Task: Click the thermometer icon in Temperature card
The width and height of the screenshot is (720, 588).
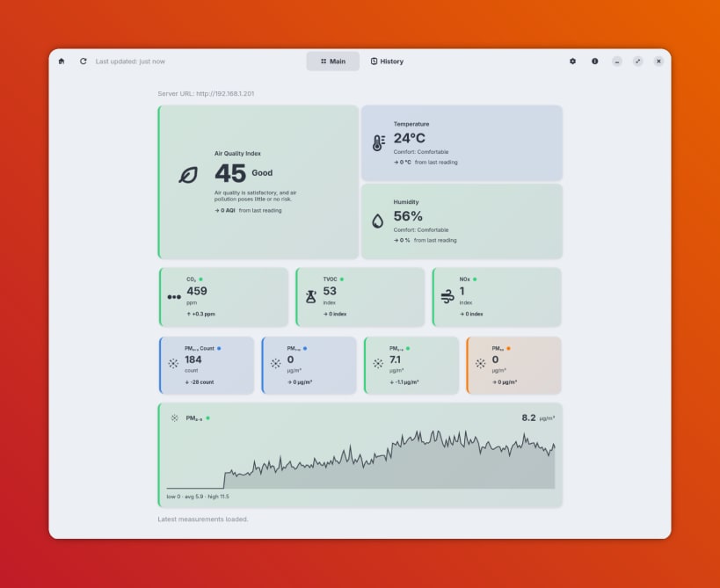Action: click(379, 142)
